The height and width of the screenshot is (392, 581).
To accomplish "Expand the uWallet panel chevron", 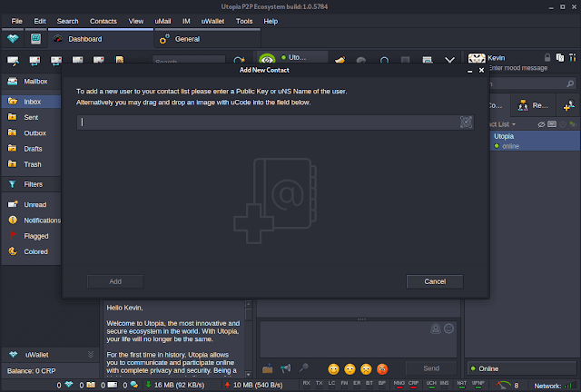I will click(x=90, y=354).
